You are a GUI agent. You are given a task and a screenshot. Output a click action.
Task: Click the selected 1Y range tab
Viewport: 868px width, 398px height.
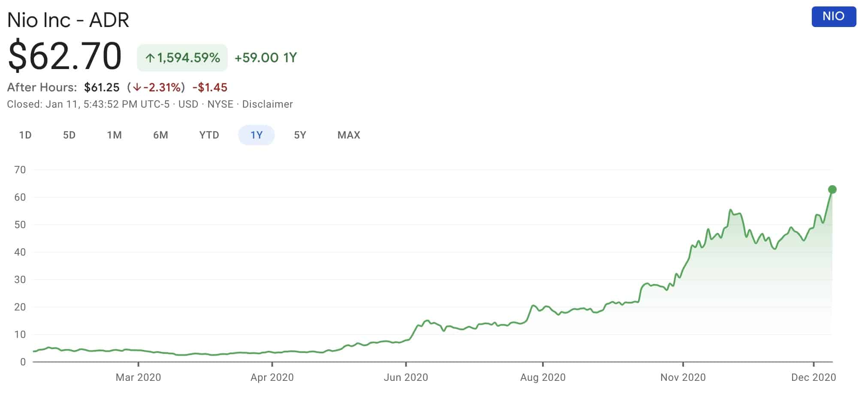[x=256, y=135]
